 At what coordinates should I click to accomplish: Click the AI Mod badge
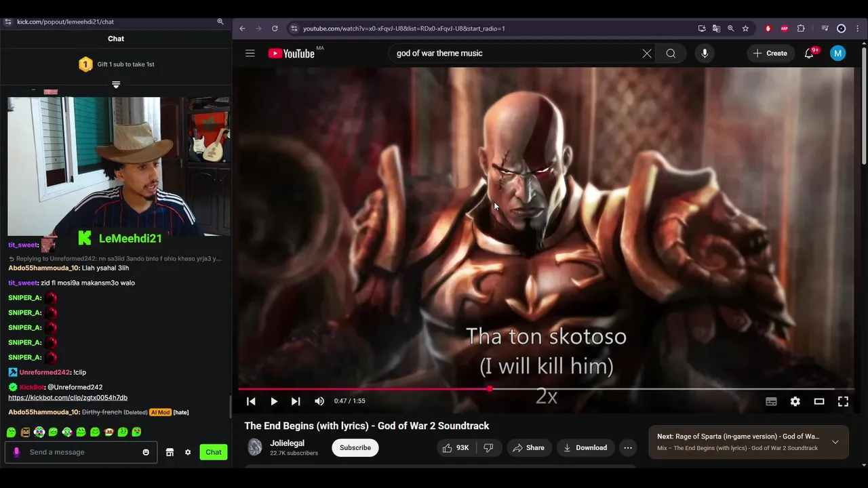click(160, 412)
